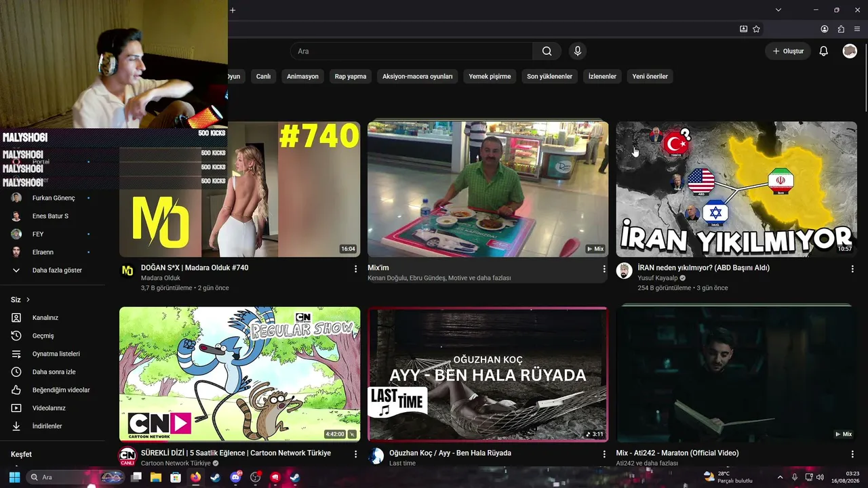Open more options for the Cartoon Network video
The width and height of the screenshot is (868, 488).
pos(355,454)
